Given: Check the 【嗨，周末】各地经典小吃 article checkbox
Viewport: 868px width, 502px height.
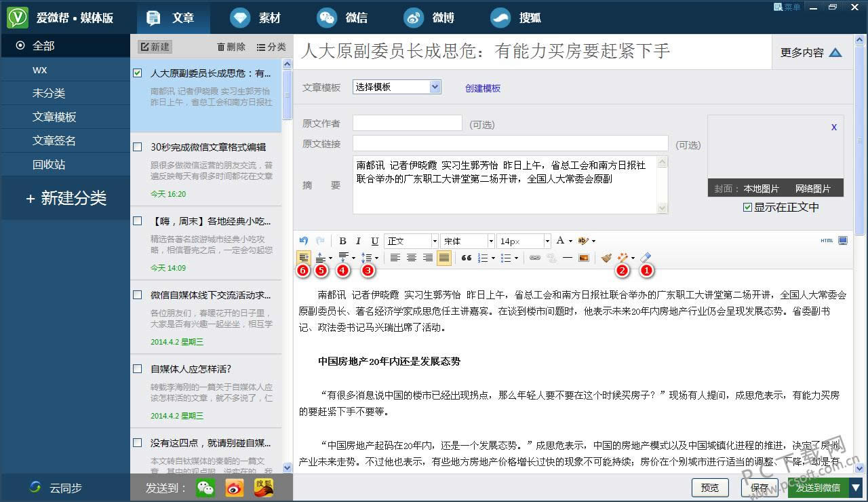Looking at the screenshot, I should click(138, 220).
